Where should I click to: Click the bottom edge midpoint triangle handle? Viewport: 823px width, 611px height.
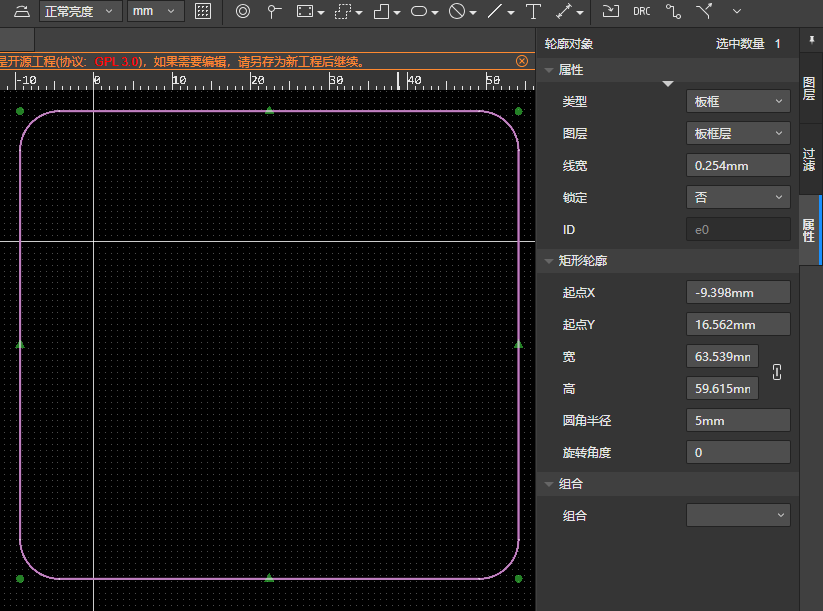click(269, 577)
